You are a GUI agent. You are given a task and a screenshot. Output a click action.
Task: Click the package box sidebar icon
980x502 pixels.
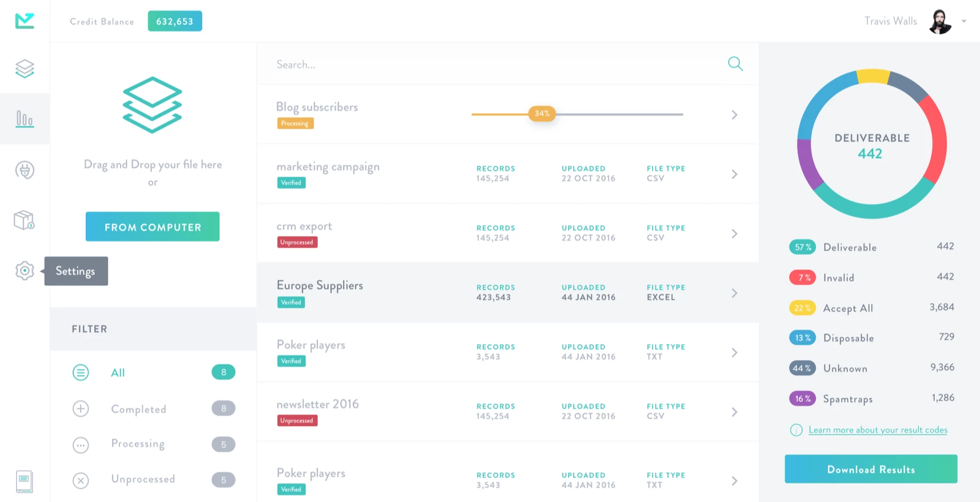click(x=24, y=220)
